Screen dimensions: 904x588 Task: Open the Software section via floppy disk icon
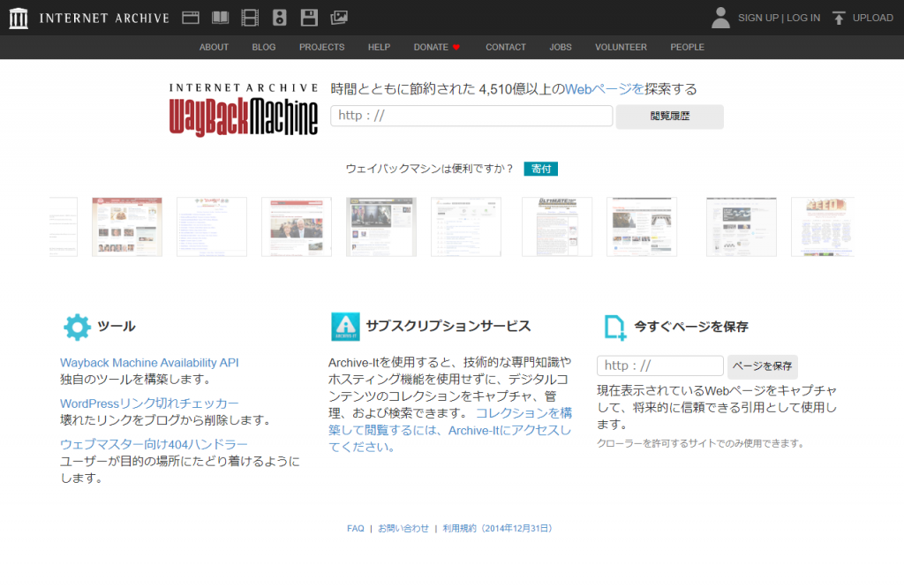pyautogui.click(x=309, y=17)
